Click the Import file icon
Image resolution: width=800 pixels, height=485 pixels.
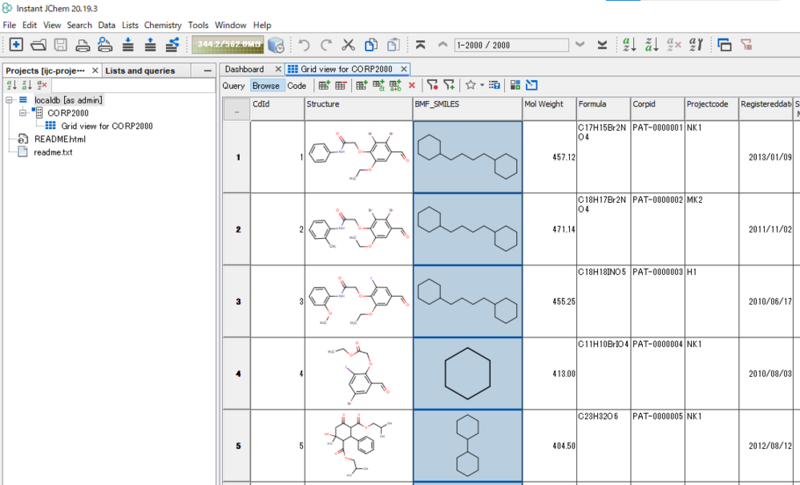pos(128,45)
